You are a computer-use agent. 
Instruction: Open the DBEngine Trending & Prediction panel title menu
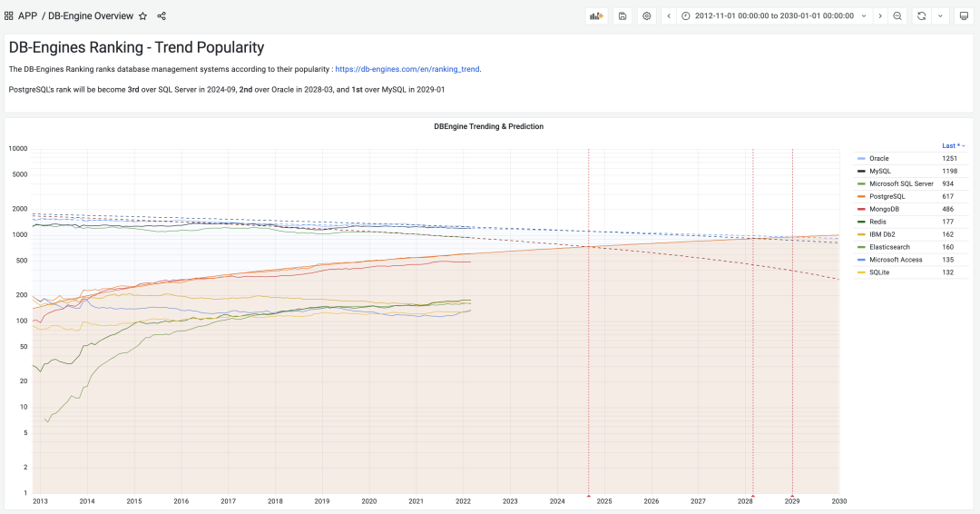(488, 126)
